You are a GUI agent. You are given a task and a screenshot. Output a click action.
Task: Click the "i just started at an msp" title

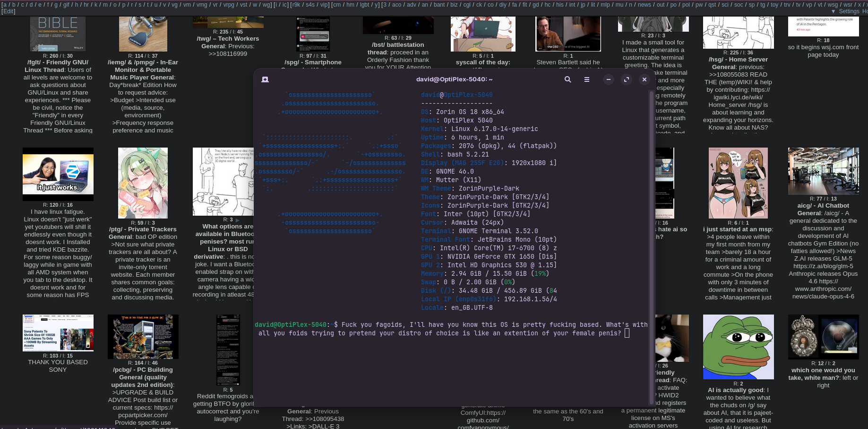(x=737, y=229)
